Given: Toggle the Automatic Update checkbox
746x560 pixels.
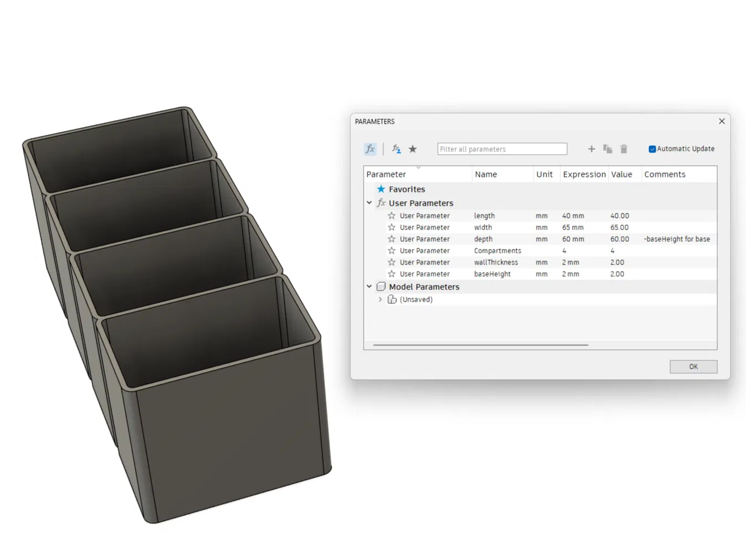Looking at the screenshot, I should [652, 149].
